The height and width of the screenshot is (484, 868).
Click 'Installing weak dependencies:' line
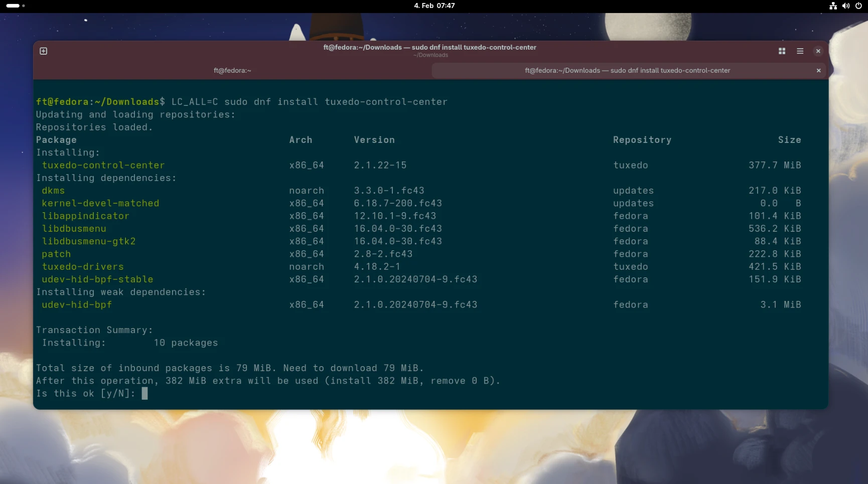pos(121,292)
